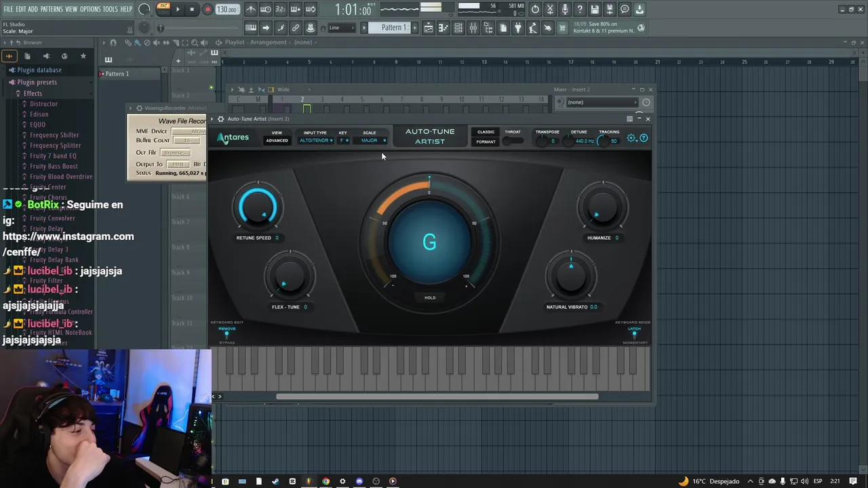
Task: Open the OPTIONS menu
Action: click(x=90, y=9)
